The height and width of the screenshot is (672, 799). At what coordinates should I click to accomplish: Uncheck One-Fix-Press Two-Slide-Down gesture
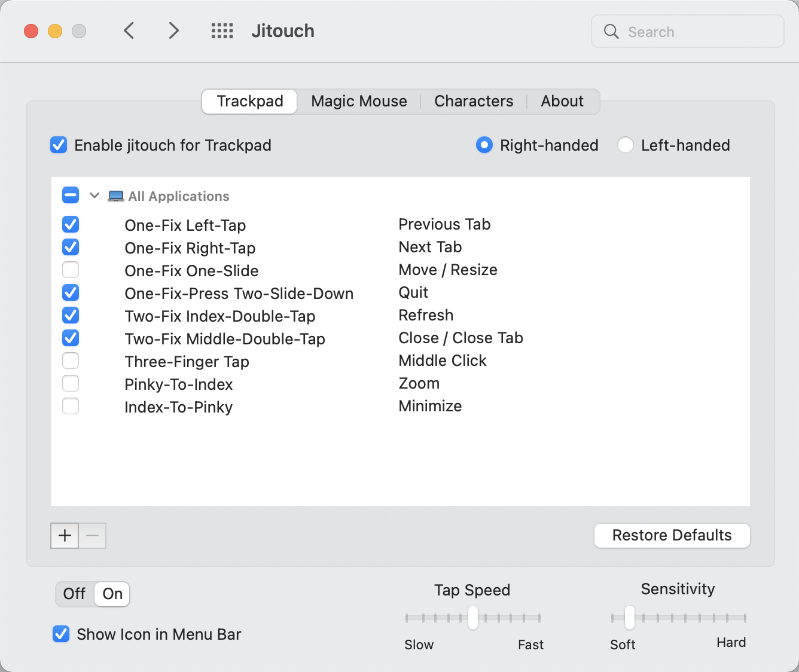(x=71, y=292)
